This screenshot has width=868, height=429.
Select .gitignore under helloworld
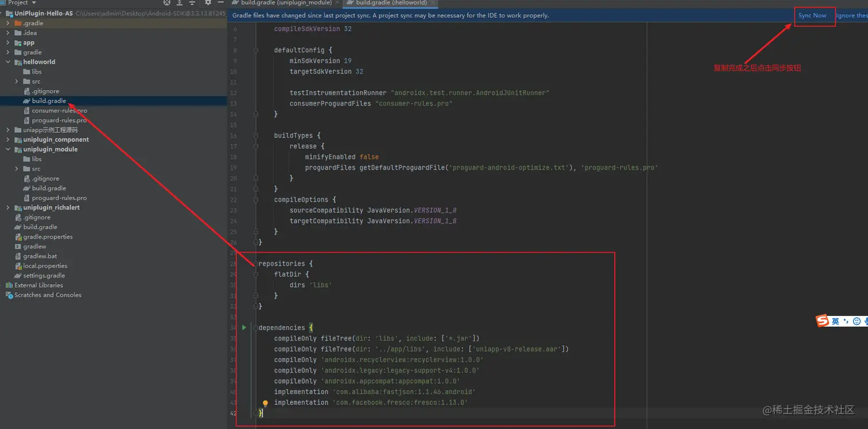(x=41, y=91)
